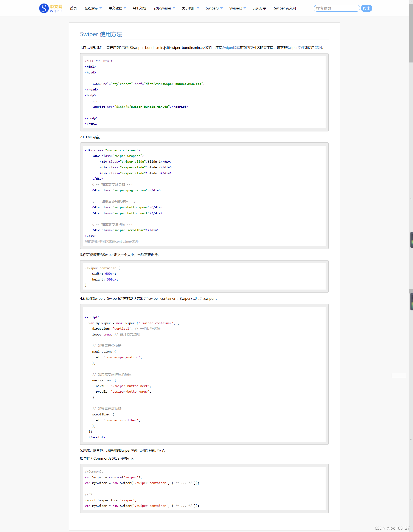Viewport: 413px width, 532px height.
Task: Click the require('swiper') code line
Action: 113,477
